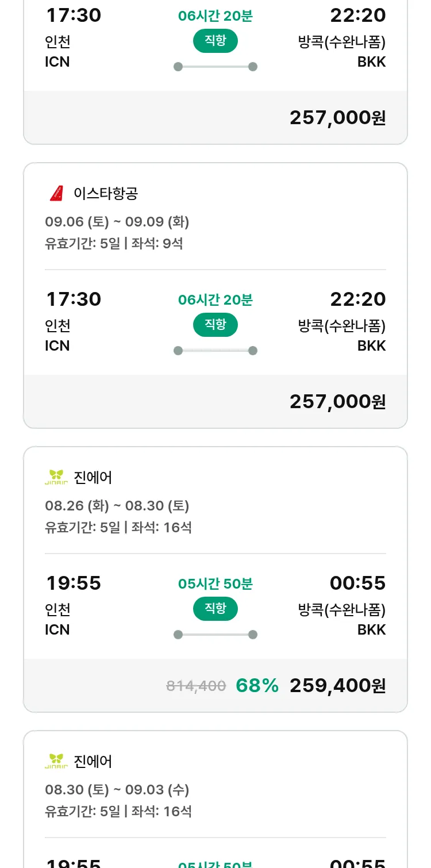
Task: Open the 259,400원 discounted Jin Air fare
Action: 337,685
